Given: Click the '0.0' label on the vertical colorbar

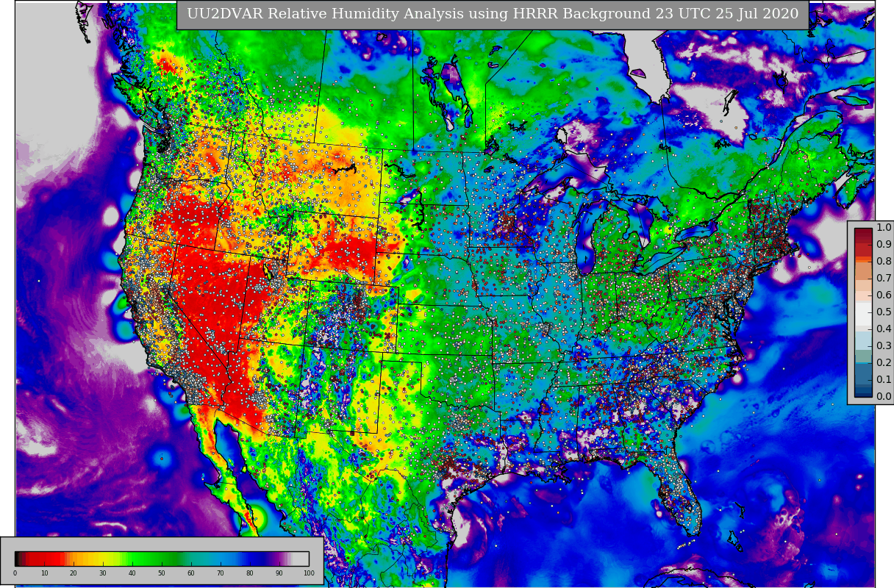Looking at the screenshot, I should [x=884, y=396].
